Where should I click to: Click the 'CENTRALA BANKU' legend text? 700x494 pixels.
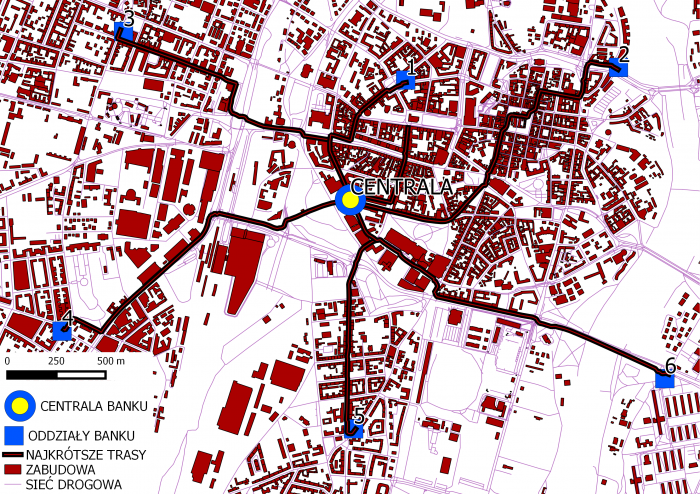[x=94, y=406]
